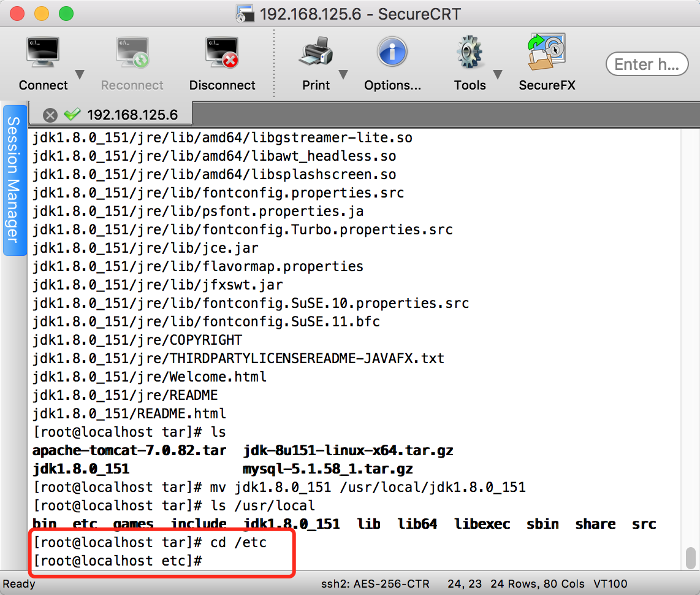Click the psfont.properties.ja line

click(x=198, y=211)
